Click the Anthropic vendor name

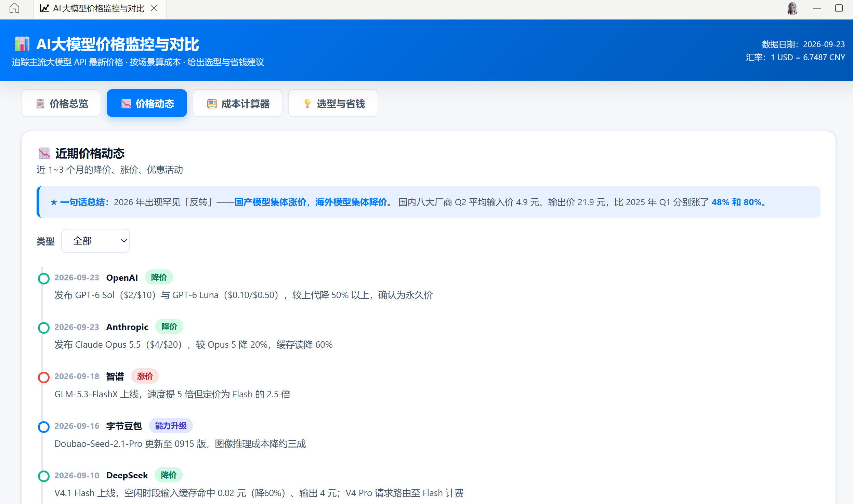[127, 327]
